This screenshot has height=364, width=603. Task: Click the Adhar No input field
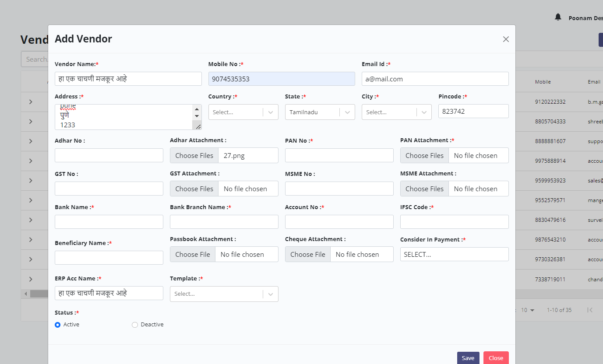click(109, 155)
